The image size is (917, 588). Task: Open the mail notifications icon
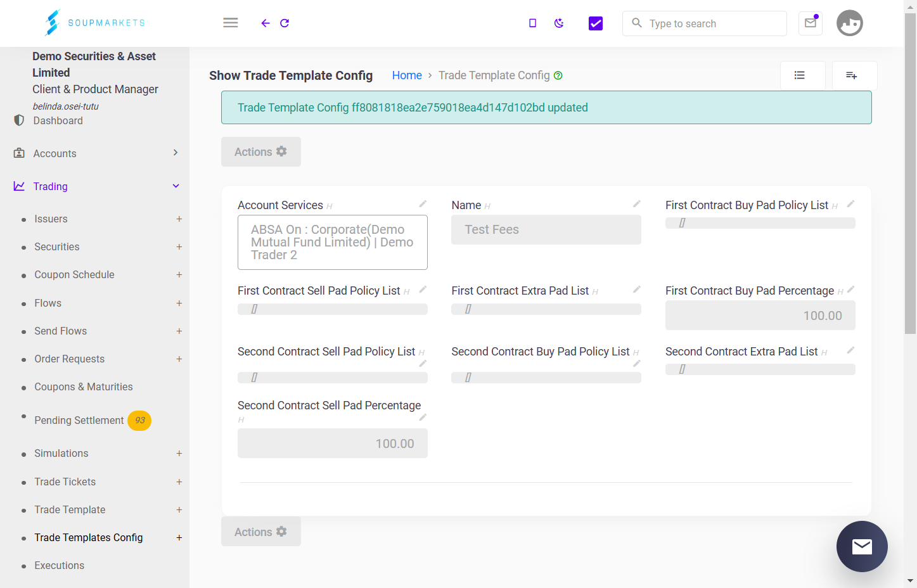tap(811, 23)
